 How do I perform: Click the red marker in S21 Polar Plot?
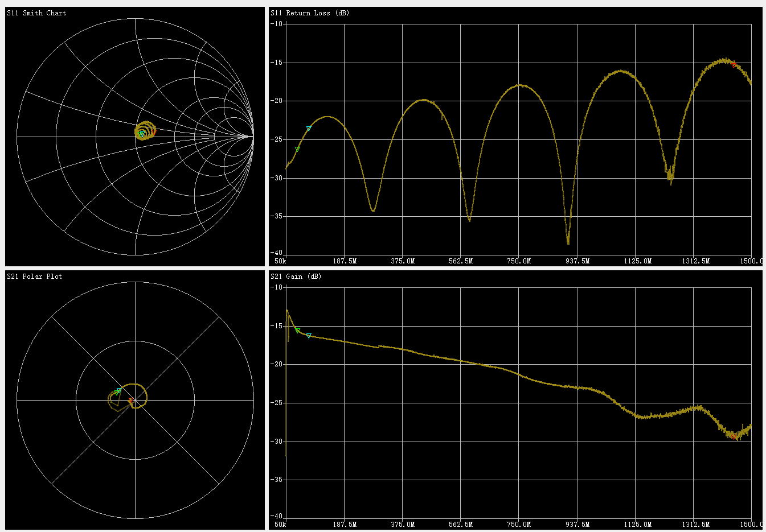tap(130, 401)
